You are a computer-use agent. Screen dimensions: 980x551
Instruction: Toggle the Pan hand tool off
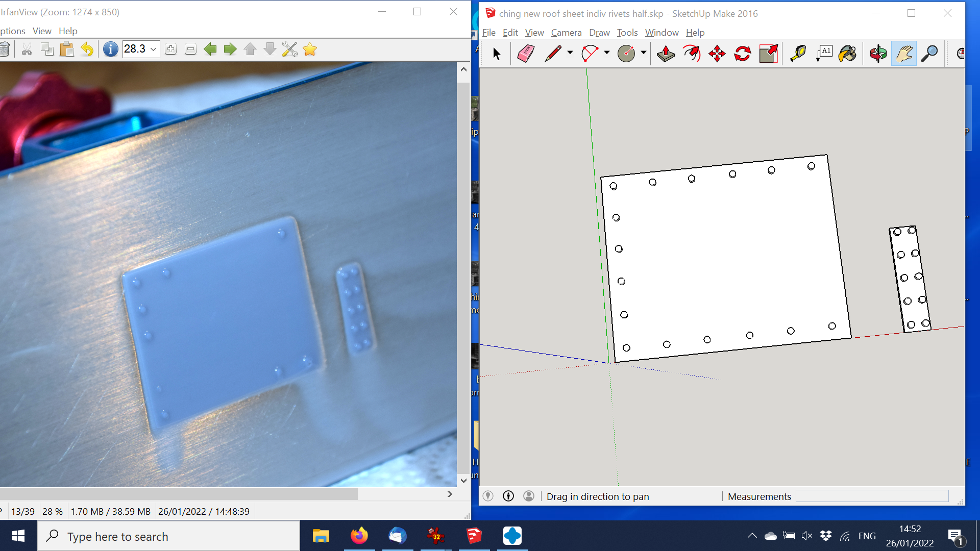pos(903,53)
